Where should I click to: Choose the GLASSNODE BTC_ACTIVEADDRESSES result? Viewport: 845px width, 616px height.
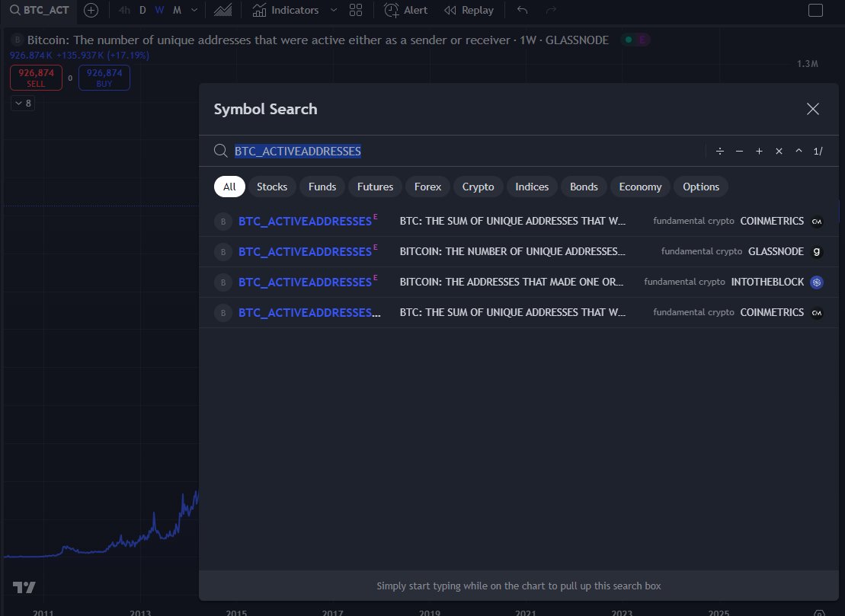[x=518, y=251]
